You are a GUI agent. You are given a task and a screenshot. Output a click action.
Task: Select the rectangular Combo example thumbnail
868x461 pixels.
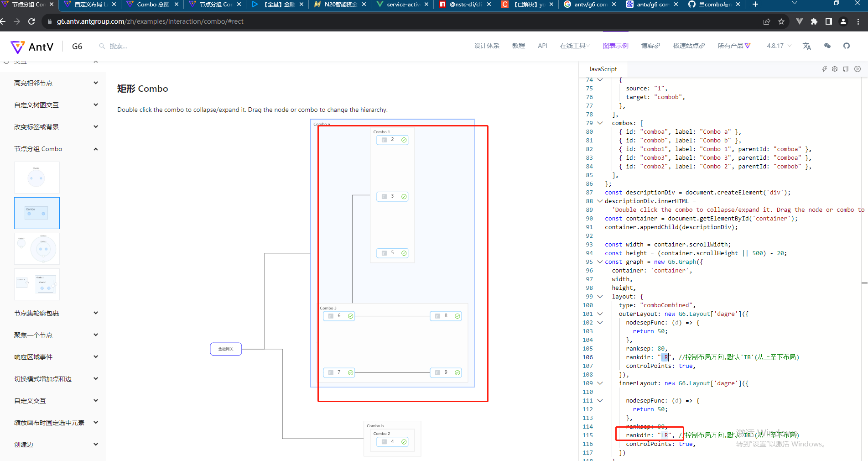[36, 213]
